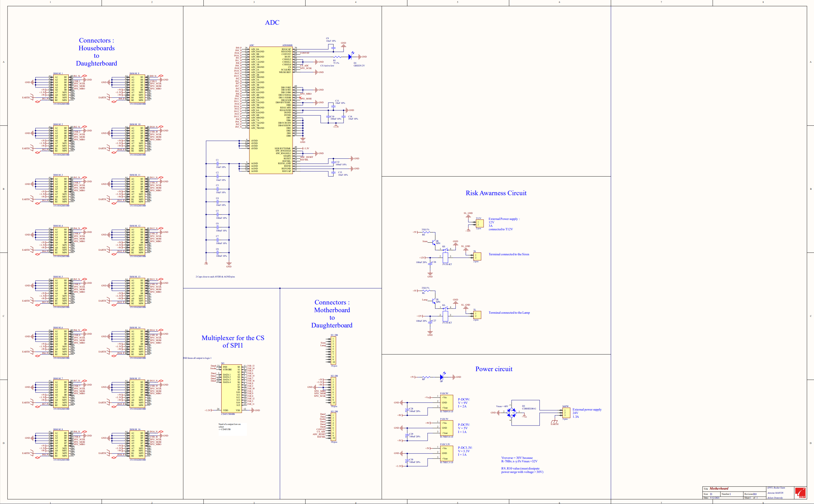
Task: Click the ADC section title
Action: pyautogui.click(x=272, y=23)
